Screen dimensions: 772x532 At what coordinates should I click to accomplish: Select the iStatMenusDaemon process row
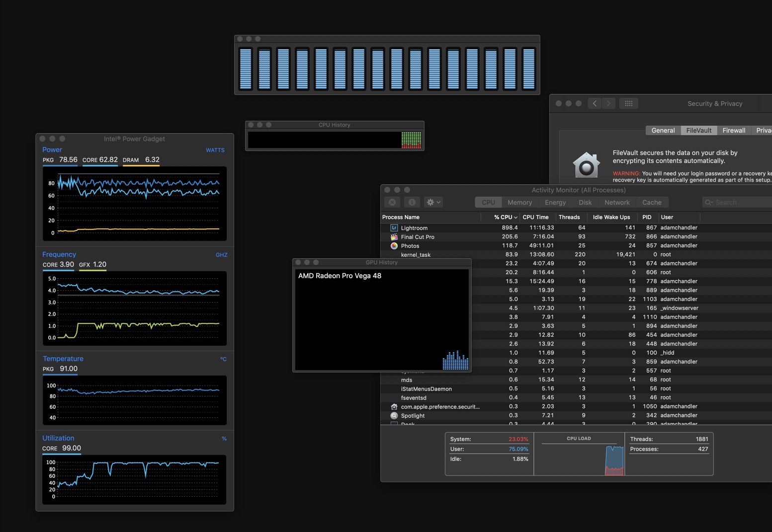pos(576,389)
